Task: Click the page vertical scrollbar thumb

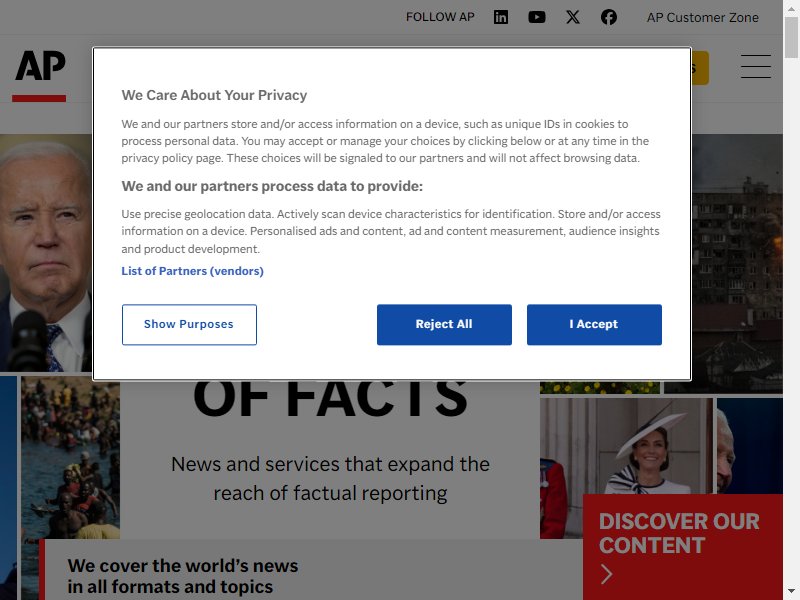Action: pyautogui.click(x=791, y=38)
